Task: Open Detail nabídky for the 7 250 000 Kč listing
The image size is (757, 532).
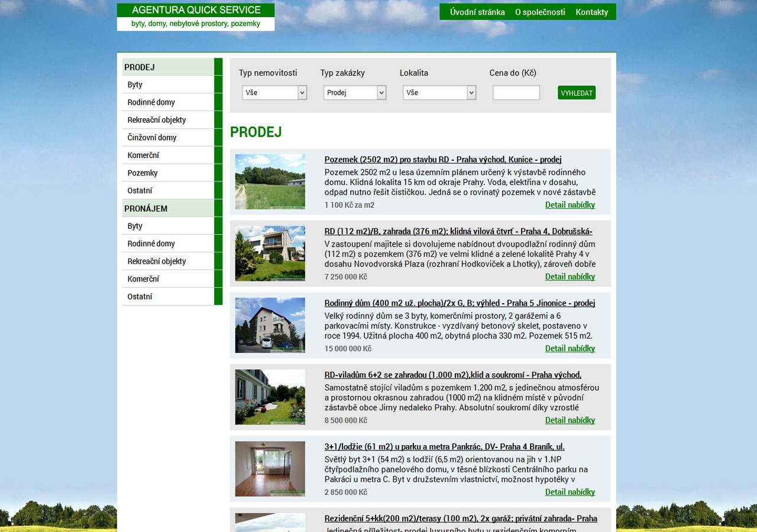Action: click(x=570, y=277)
